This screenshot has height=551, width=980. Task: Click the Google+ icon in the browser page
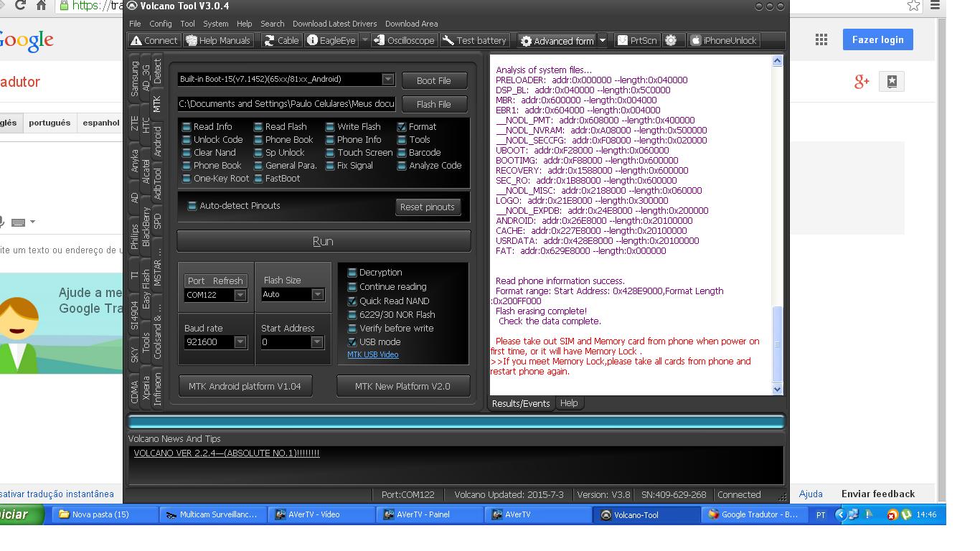coord(862,82)
